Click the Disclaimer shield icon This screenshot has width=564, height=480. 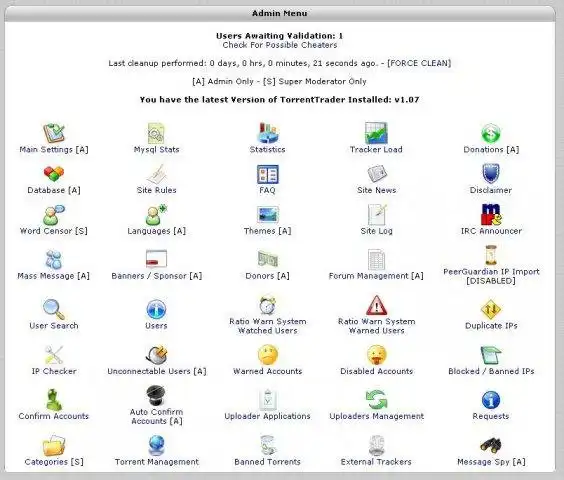point(491,174)
